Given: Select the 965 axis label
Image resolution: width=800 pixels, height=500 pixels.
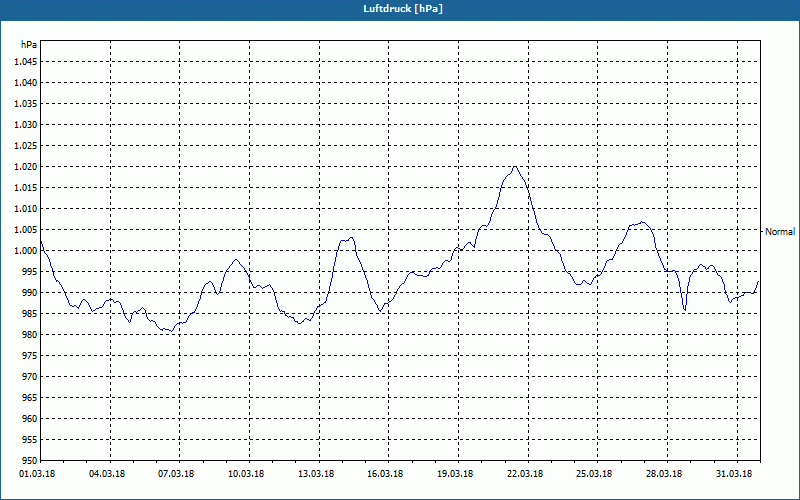Looking at the screenshot, I should [30, 397].
